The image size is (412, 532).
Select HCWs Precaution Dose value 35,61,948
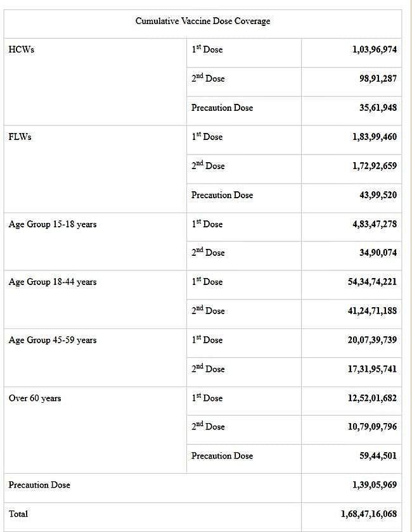[378, 108]
